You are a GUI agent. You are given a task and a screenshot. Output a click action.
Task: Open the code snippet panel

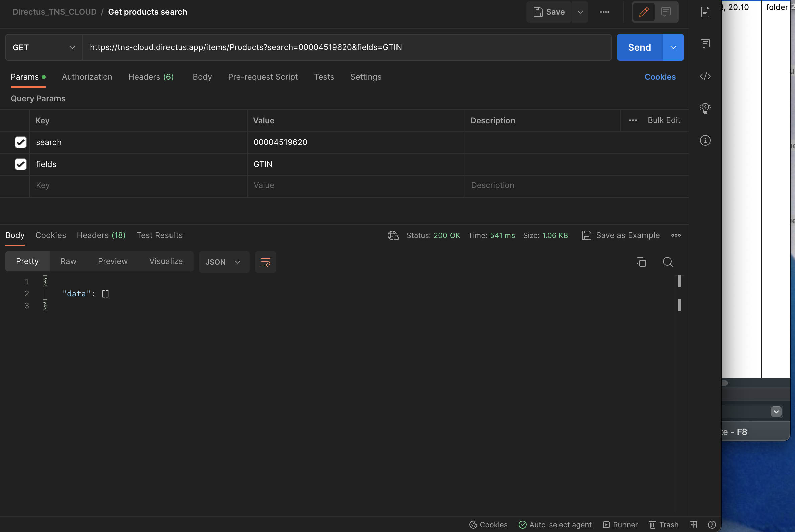[705, 76]
